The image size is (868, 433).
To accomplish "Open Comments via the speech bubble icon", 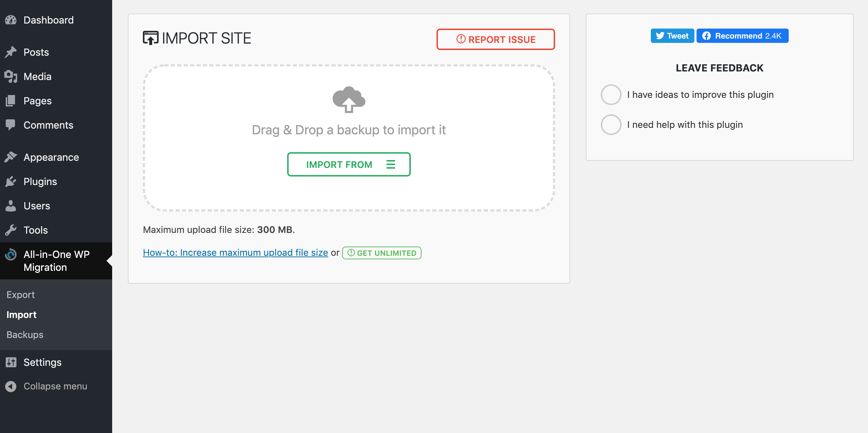I will coord(11,125).
